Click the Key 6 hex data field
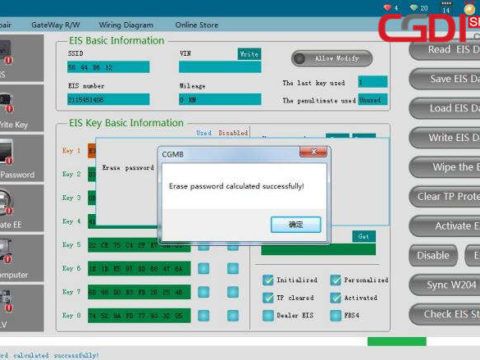Image resolution: width=480 pixels, height=360 pixels. click(x=139, y=269)
